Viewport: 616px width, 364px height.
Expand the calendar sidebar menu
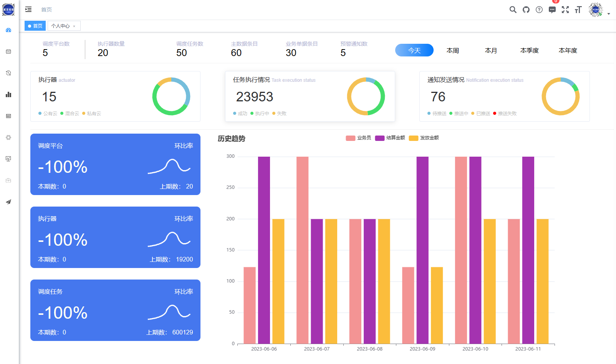click(8, 51)
